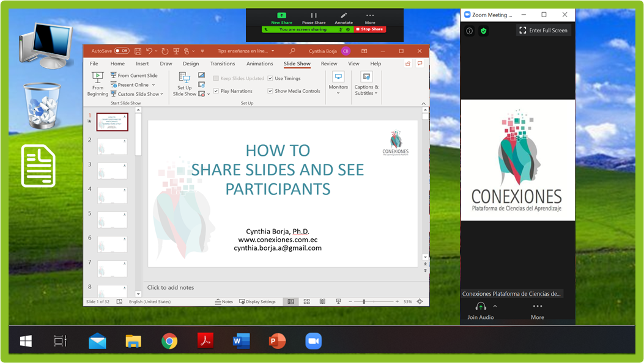Switch to the Insert tab
644x363 pixels.
pyautogui.click(x=142, y=64)
